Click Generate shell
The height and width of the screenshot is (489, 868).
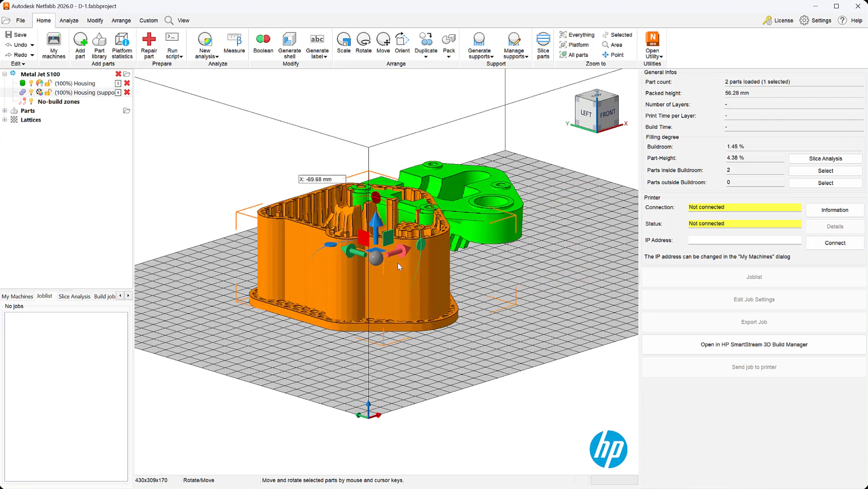point(289,45)
